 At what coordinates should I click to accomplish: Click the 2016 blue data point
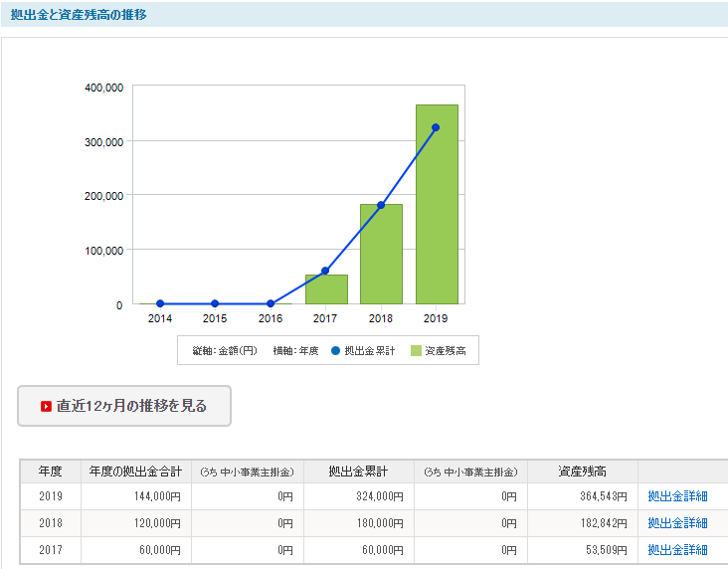pyautogui.click(x=271, y=303)
